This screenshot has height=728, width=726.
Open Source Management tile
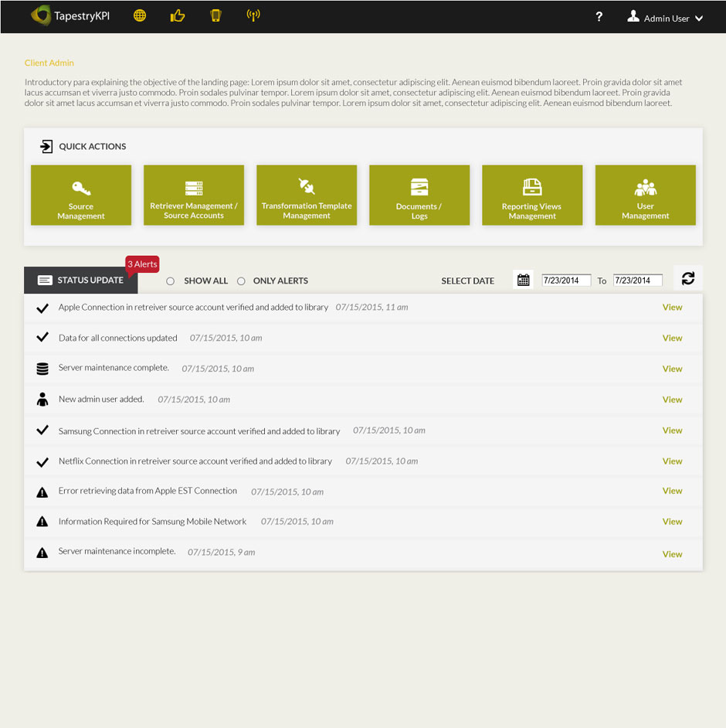tap(81, 195)
